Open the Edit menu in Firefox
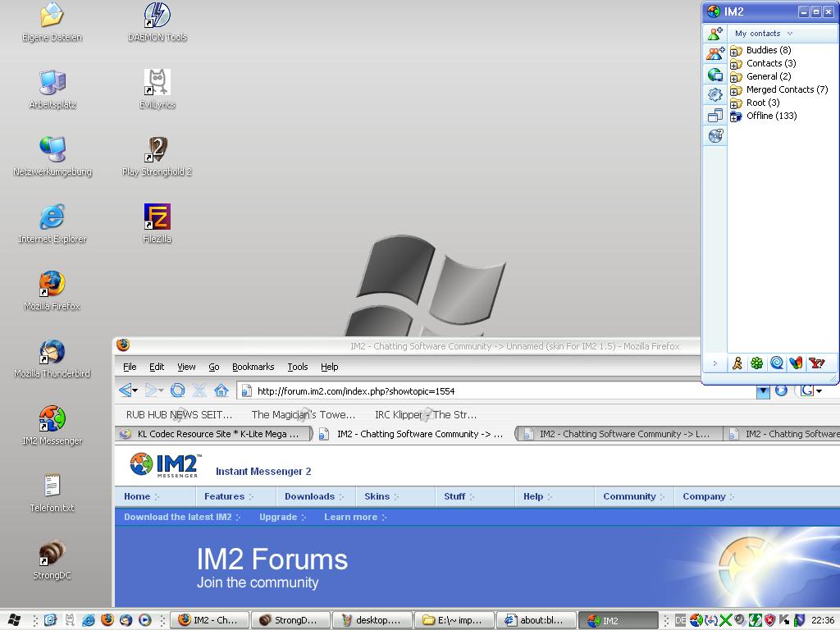 tap(157, 367)
